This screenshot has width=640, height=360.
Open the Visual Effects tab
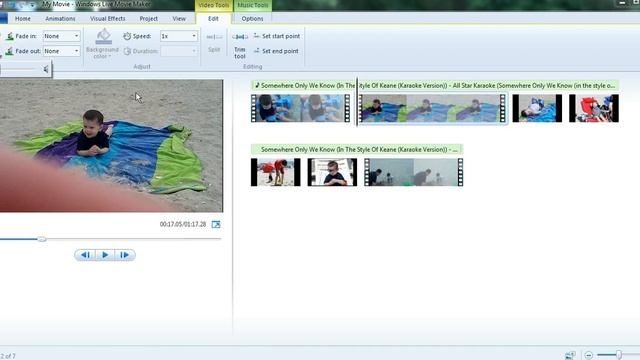click(107, 19)
